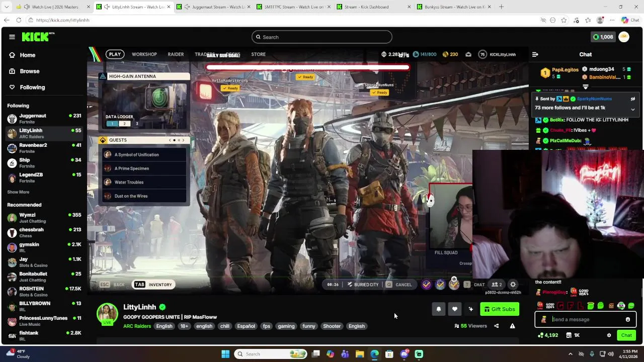Open fishtank recommended channel
The height and width of the screenshot is (362, 644).
44,336
